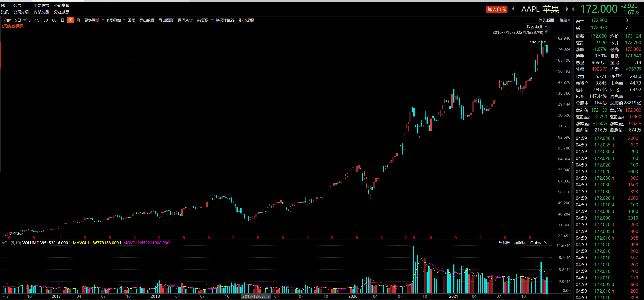Click the pin icon beside date range
644x300 pixels.
click(x=546, y=32)
